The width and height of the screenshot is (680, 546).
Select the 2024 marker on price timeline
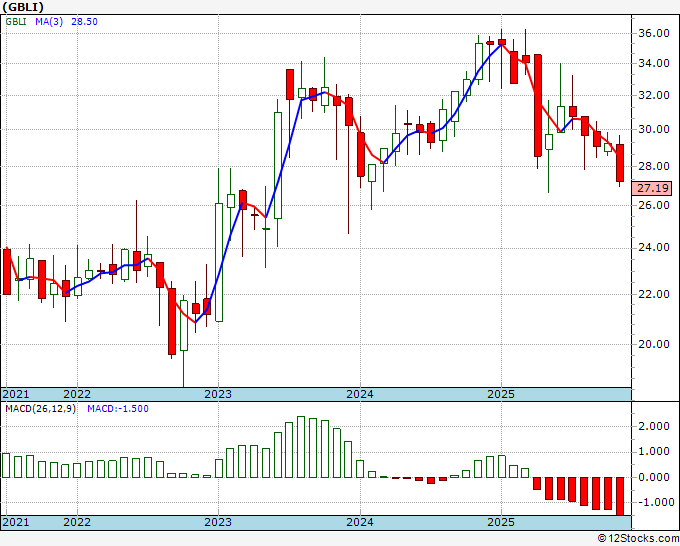[360, 394]
